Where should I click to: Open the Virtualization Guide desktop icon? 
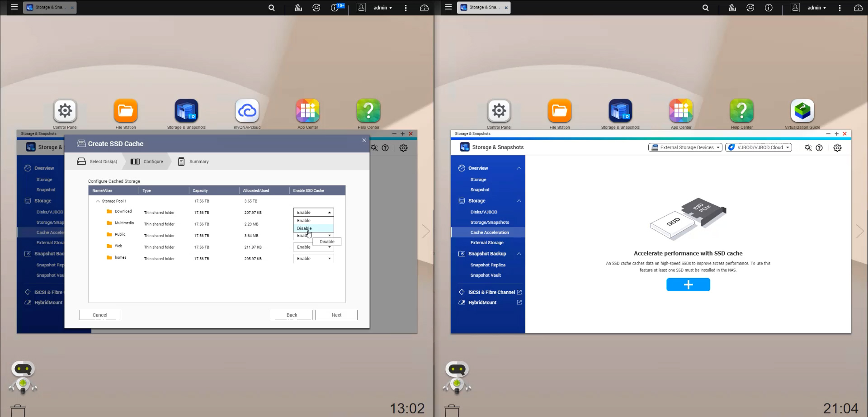pyautogui.click(x=802, y=111)
